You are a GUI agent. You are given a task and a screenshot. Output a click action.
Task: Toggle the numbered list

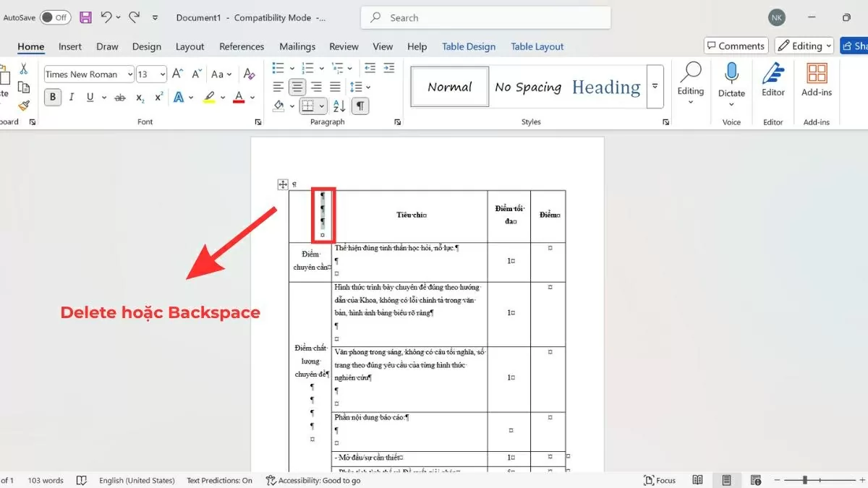point(306,67)
